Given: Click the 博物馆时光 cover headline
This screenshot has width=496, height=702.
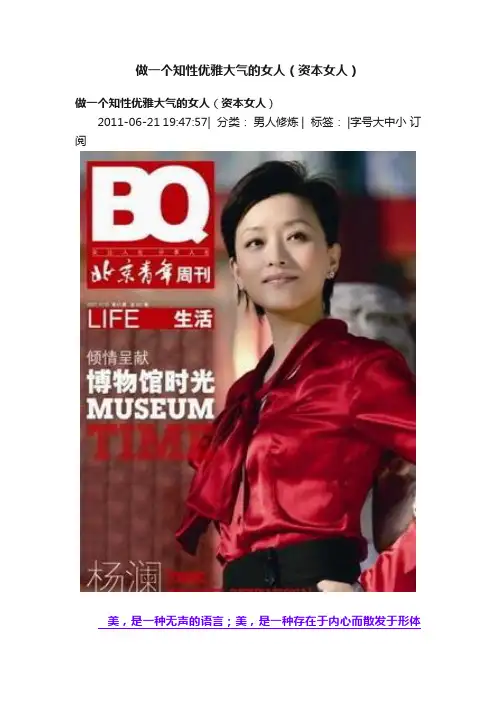Looking at the screenshot, I should tap(150, 382).
